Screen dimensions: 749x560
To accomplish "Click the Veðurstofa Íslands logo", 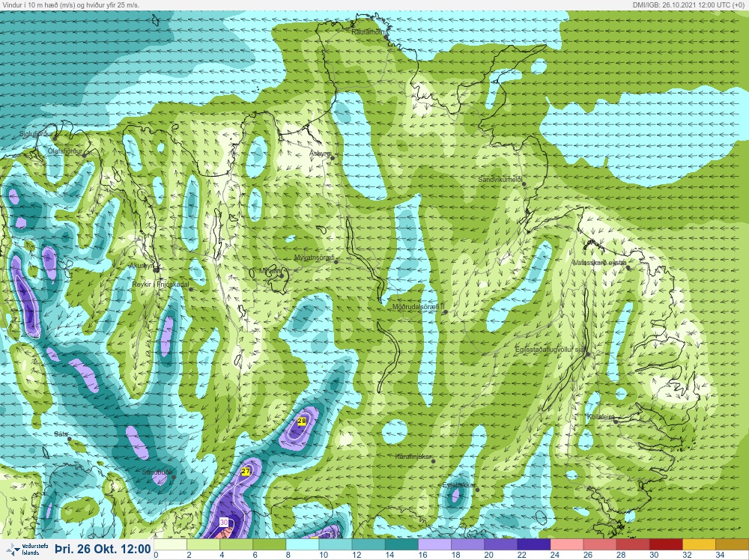I will [x=25, y=549].
